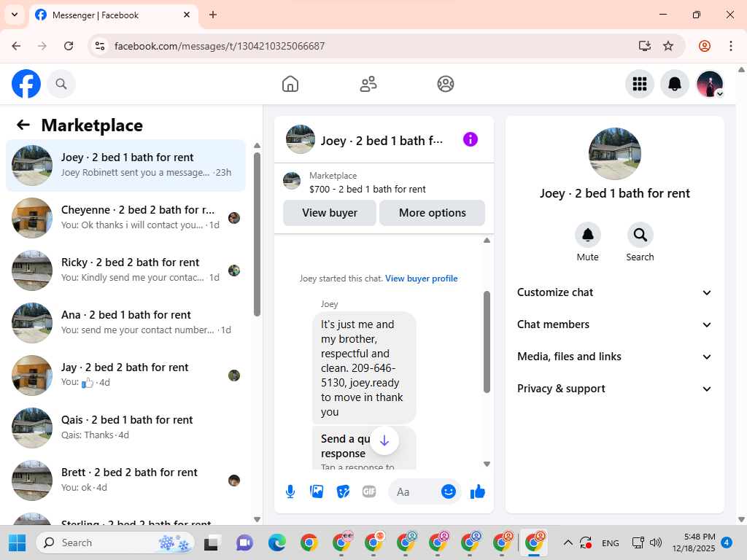Click chat scroll down arrow
The image size is (747, 560).
tap(487, 464)
